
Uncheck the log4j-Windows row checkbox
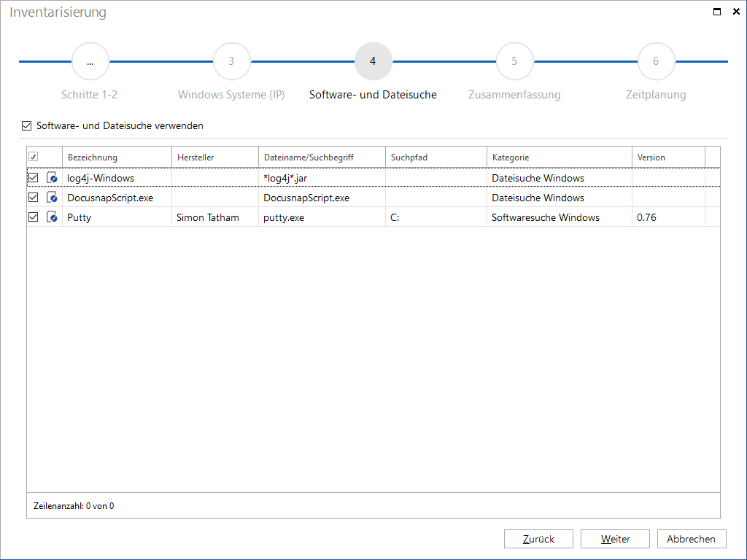[34, 178]
